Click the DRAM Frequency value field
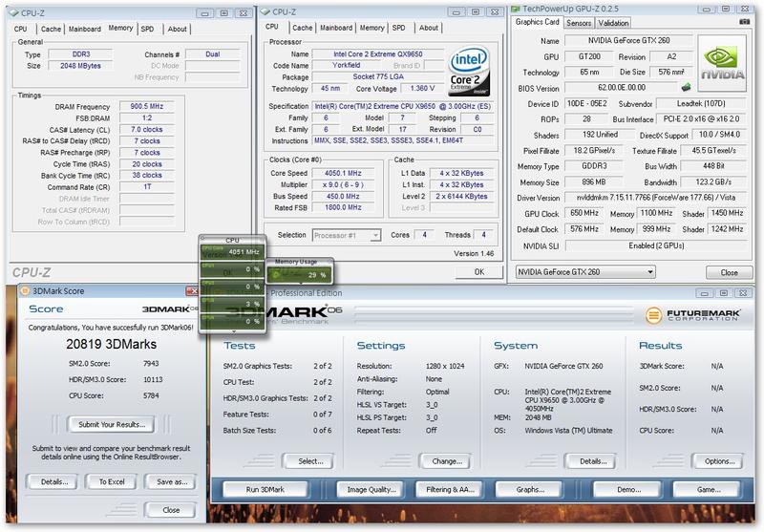Viewport: 764px width, 532px height. [x=147, y=106]
